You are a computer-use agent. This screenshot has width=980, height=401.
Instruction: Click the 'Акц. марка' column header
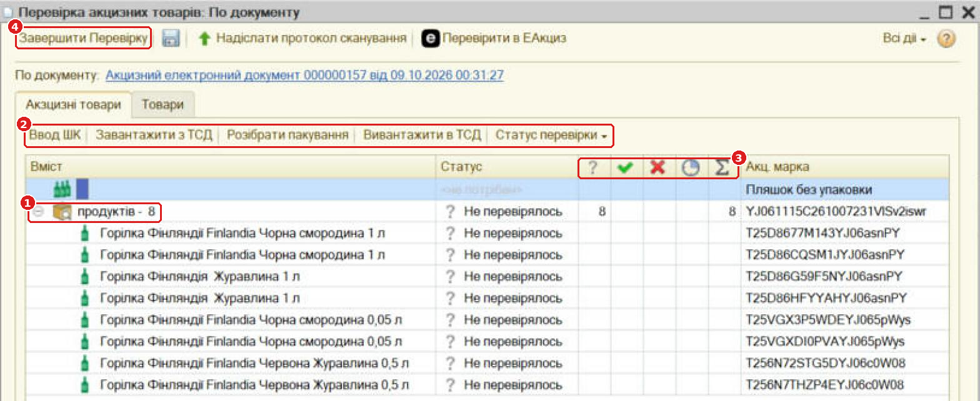point(845,167)
